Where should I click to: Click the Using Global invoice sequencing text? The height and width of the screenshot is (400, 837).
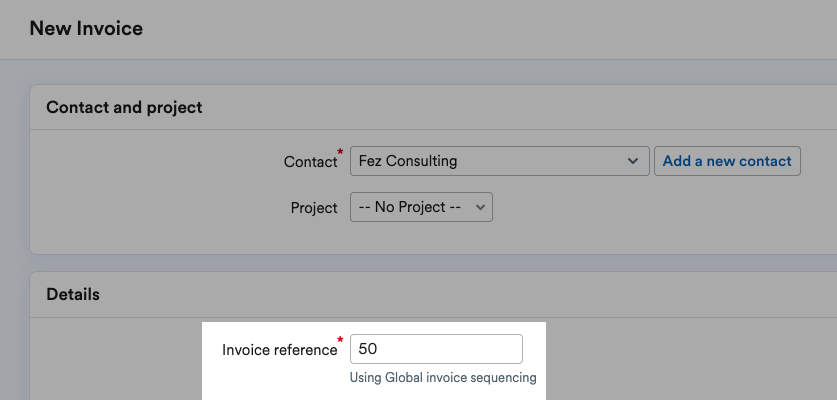click(x=443, y=378)
